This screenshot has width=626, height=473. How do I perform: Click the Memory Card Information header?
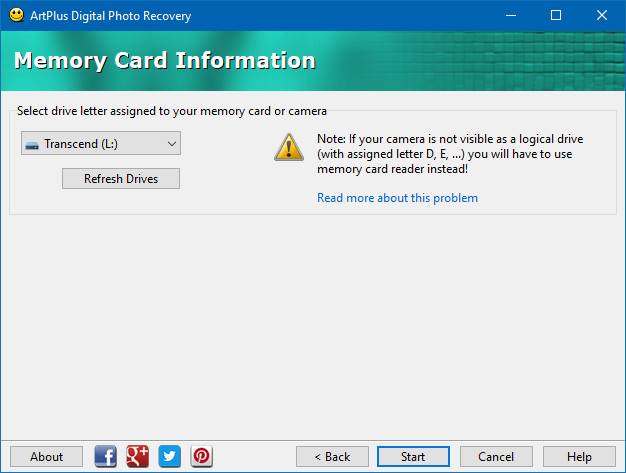pos(165,60)
